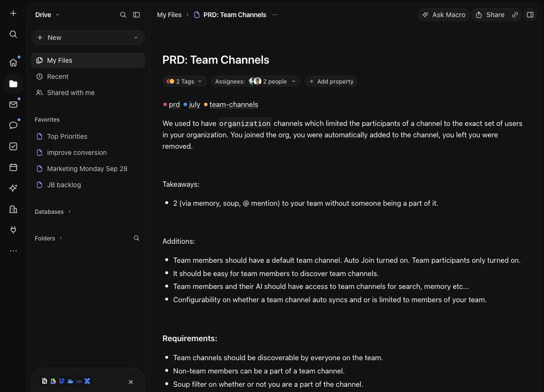The image size is (544, 392).
Task: Click bullet 'Non-team members can be a part'
Action: 259,371
